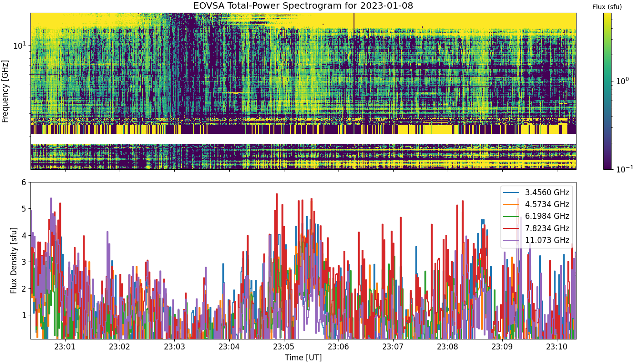Screen dimensions: 637x364
Task: Click the red line swatch in legend
Action: click(x=512, y=228)
